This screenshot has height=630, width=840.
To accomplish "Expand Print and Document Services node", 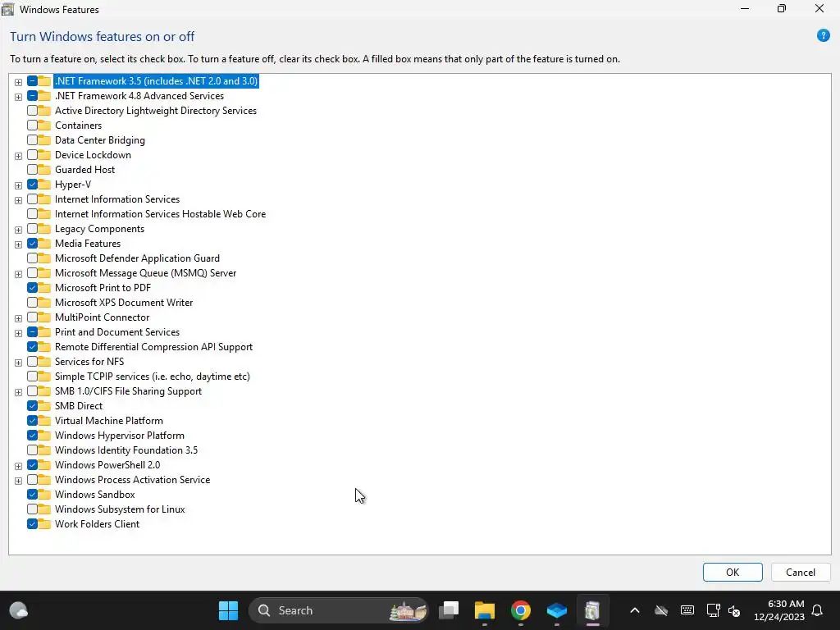I will pos(18,333).
